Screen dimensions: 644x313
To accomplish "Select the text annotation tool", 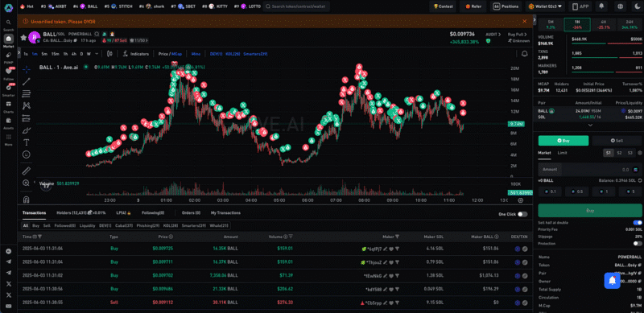I will pyautogui.click(x=26, y=142).
